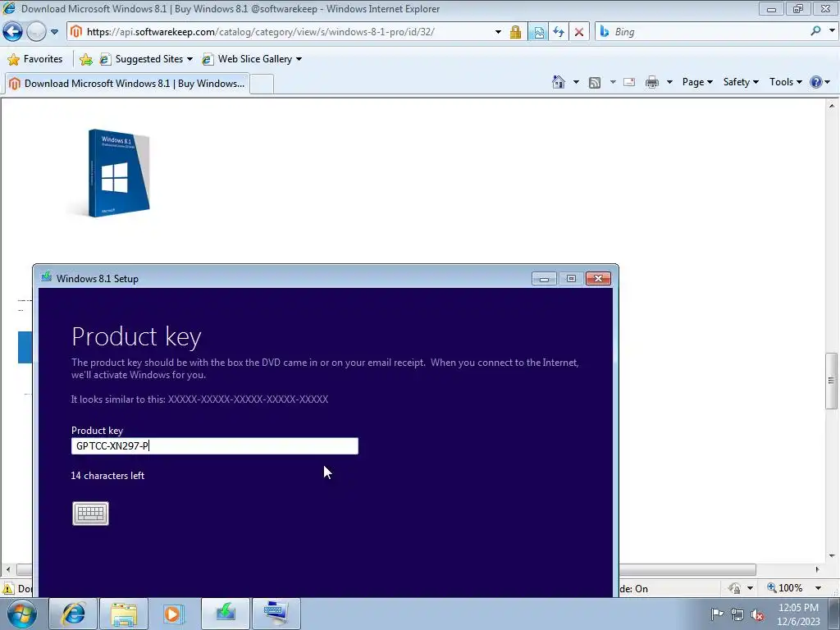Click the network tray icon
The image size is (840, 630).
click(737, 614)
